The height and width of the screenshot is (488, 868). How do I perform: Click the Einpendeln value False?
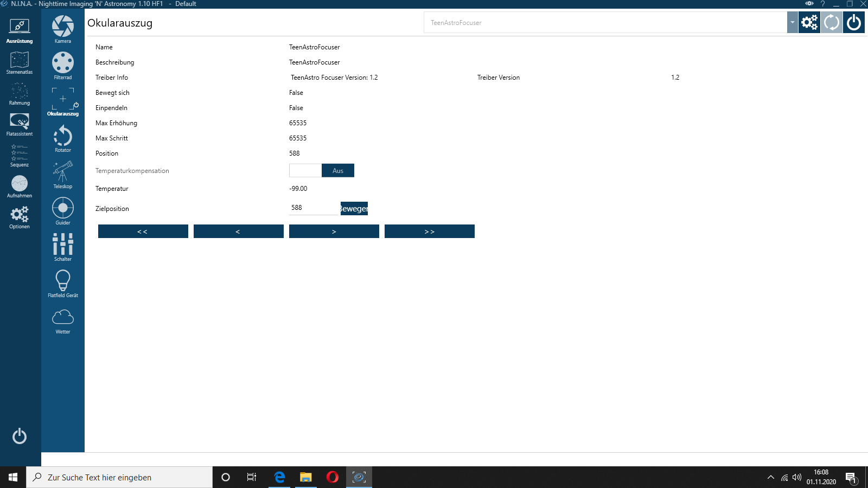pos(296,108)
